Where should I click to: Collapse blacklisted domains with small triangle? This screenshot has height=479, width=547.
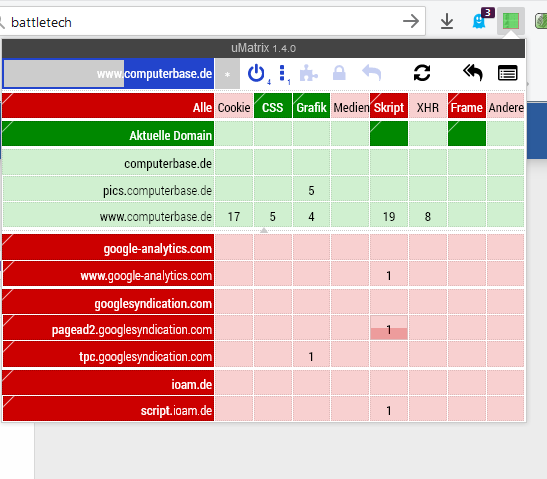[x=264, y=230]
